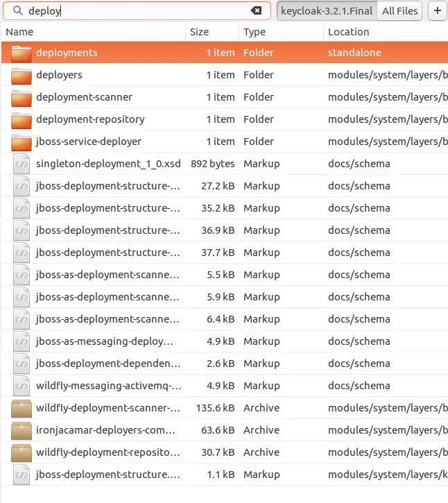Click markup icon of the 37.7 kB file

(21, 253)
